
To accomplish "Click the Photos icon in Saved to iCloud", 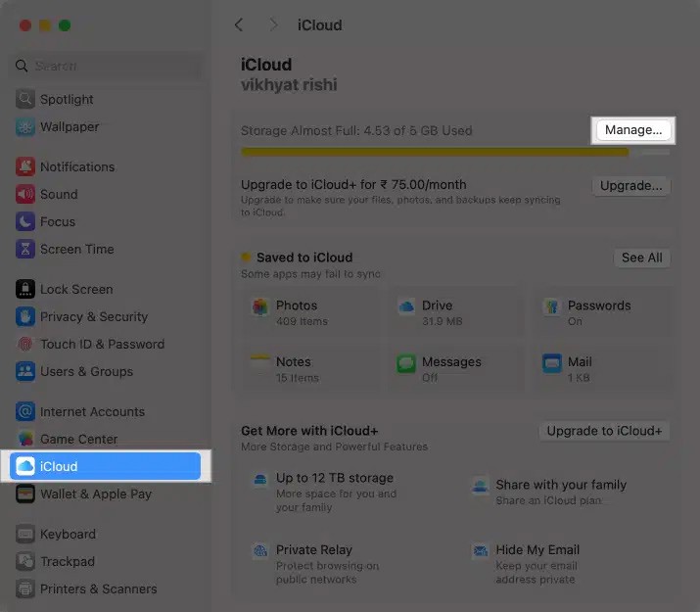I will click(260, 307).
